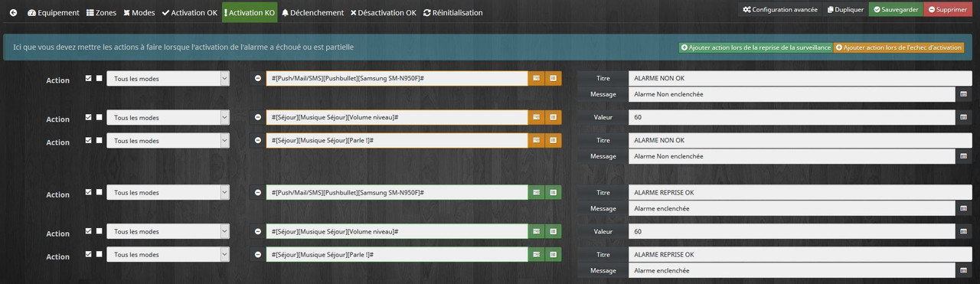This screenshot has width=980, height=284.
Task: Open 'Tous les modes' dropdown in orange Parle row
Action: pyautogui.click(x=168, y=140)
